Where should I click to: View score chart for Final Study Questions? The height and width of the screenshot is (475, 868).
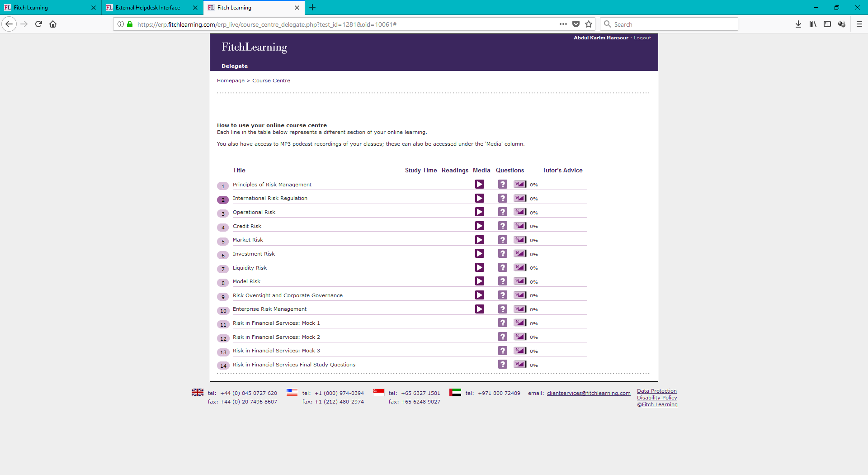(520, 364)
